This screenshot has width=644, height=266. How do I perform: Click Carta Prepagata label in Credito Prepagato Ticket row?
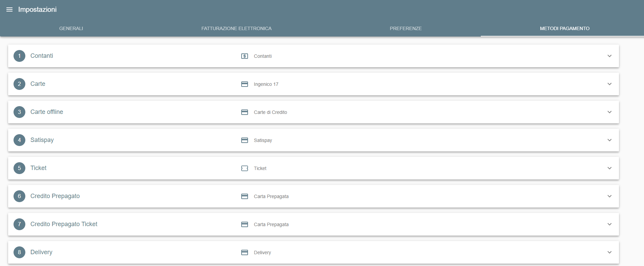coord(271,224)
